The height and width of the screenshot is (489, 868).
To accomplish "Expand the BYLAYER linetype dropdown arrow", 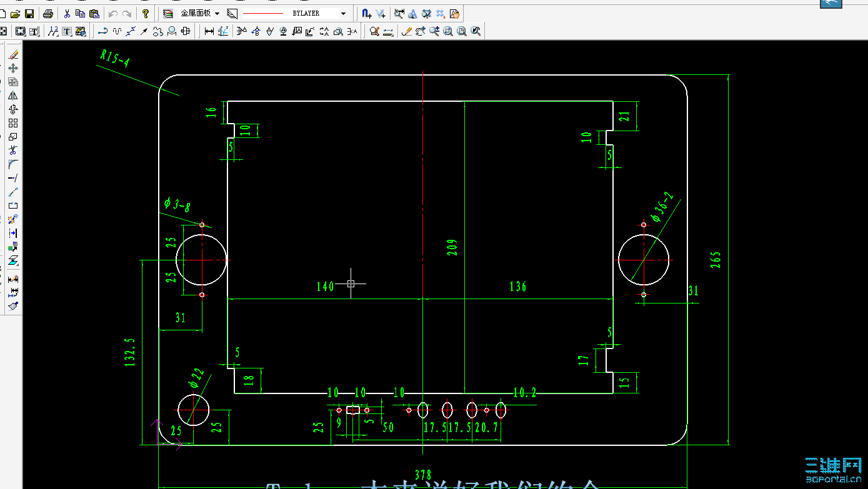I will (x=343, y=13).
